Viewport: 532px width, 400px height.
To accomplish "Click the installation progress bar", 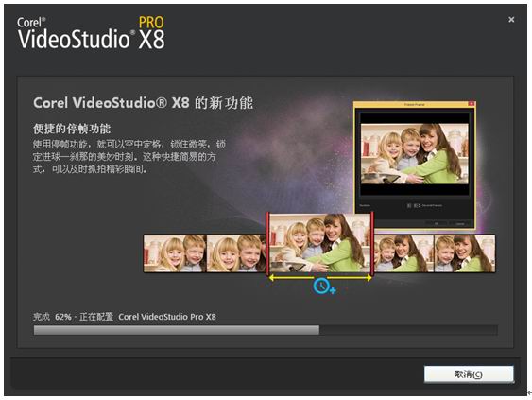I will pyautogui.click(x=266, y=330).
